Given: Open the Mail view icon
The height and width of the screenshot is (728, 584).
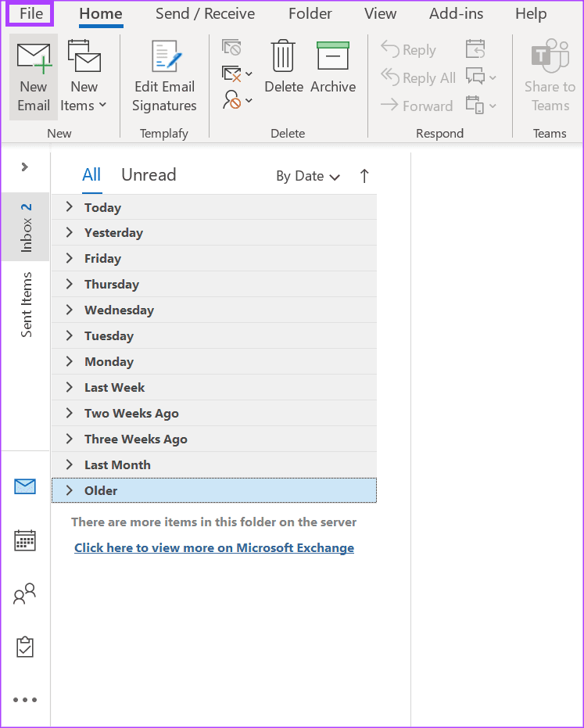Looking at the screenshot, I should point(25,486).
